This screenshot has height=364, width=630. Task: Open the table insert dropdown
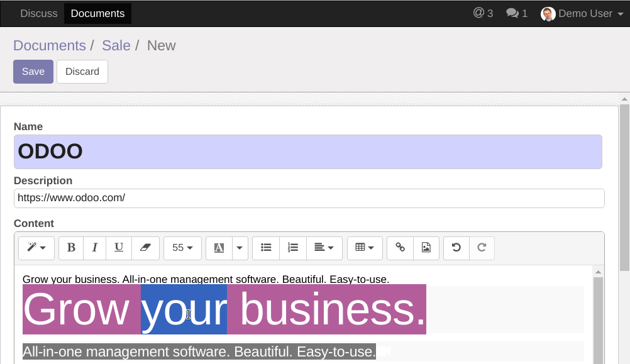click(x=365, y=248)
